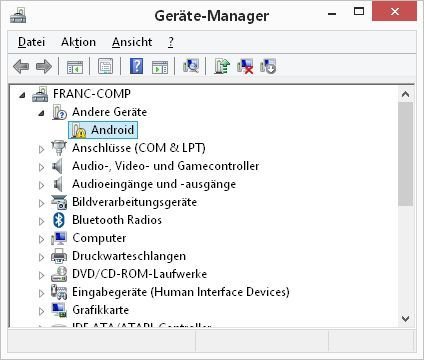Click the blue Help question mark icon
The width and height of the screenshot is (424, 360).
coord(136,66)
